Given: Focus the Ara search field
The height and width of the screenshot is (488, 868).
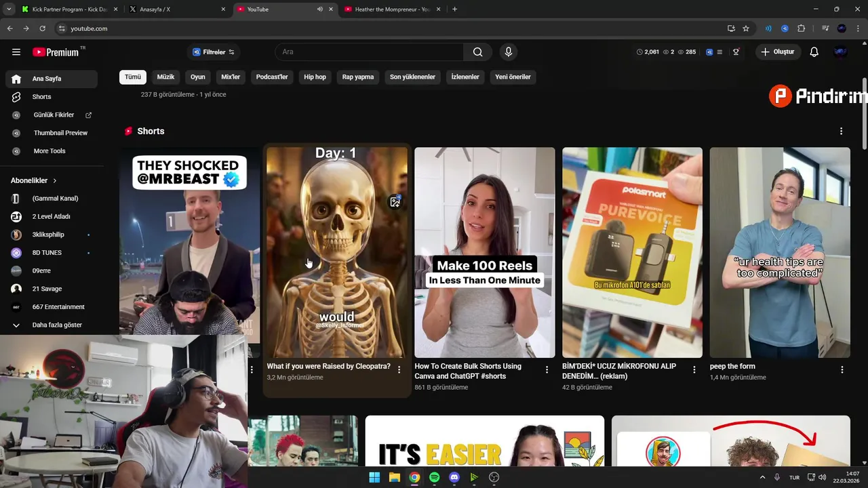Looking at the screenshot, I should [370, 52].
